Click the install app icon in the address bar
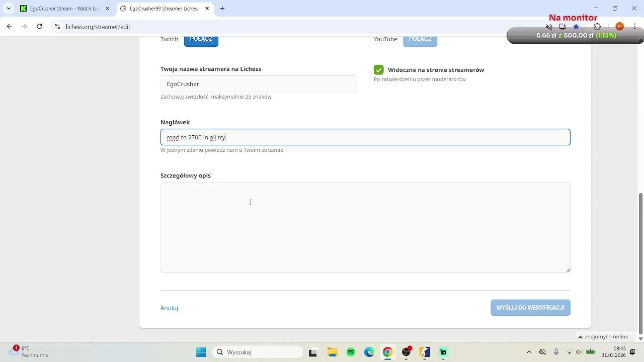 [562, 27]
